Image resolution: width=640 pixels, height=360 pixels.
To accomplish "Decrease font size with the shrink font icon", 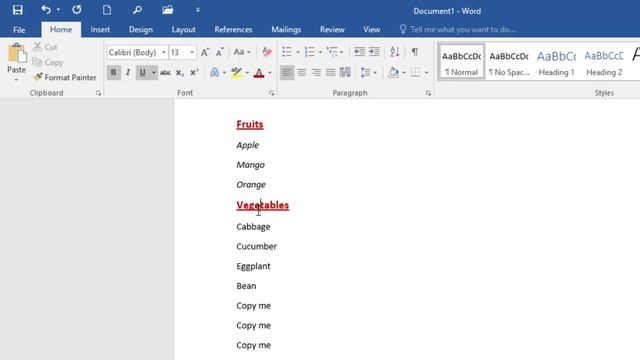I will 220,52.
